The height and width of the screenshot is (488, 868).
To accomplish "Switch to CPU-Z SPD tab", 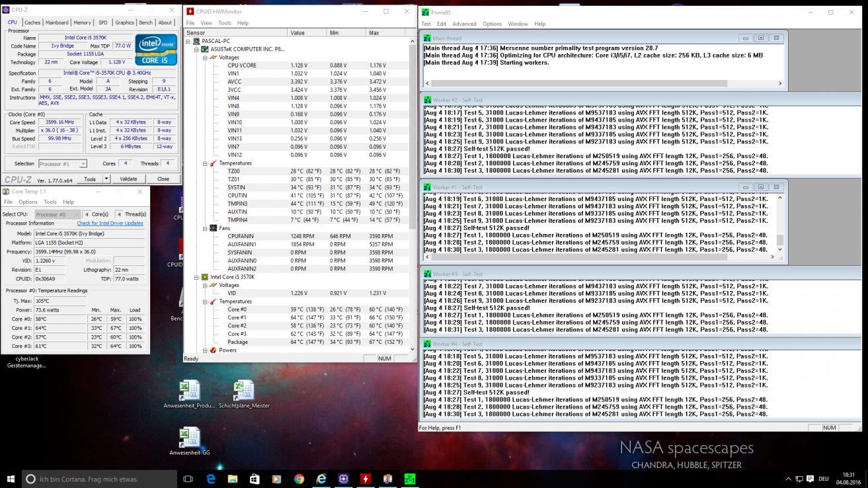I will click(102, 22).
